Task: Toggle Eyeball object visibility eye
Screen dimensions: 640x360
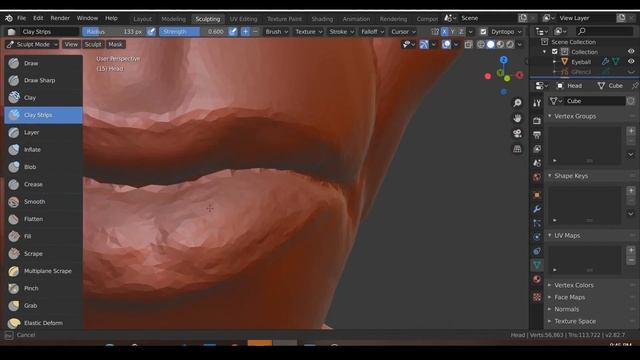Action: tap(631, 62)
